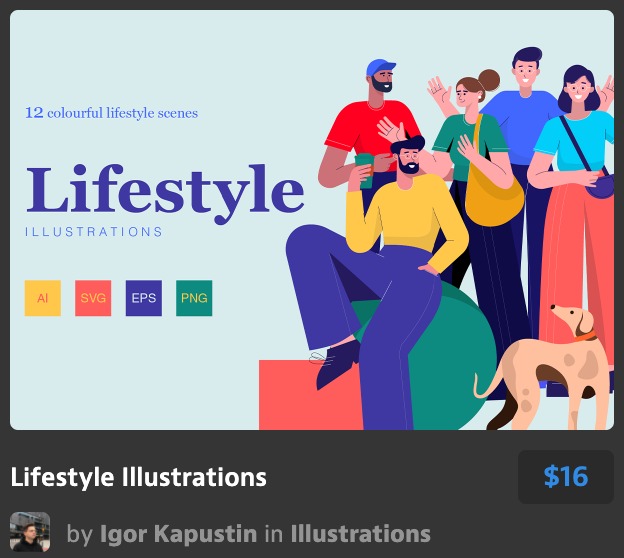
Task: Open Igor Kapustin's author avatar
Action: pyautogui.click(x=30, y=533)
